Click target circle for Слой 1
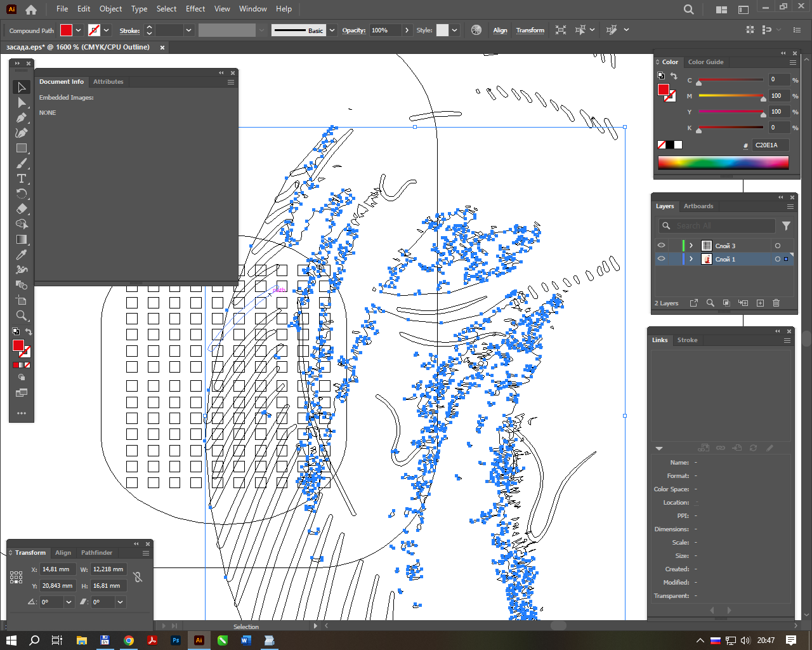The image size is (812, 650). 778,259
